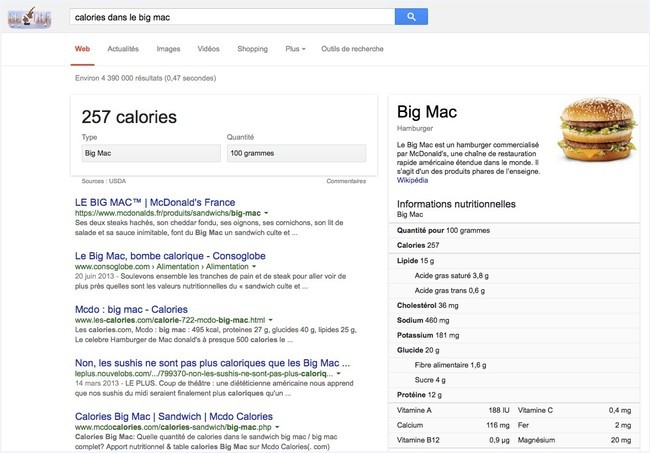Viewport: 650px width, 453px height.
Task: Click the Acide gras saturé 3,8 g row
Action: [514, 276]
